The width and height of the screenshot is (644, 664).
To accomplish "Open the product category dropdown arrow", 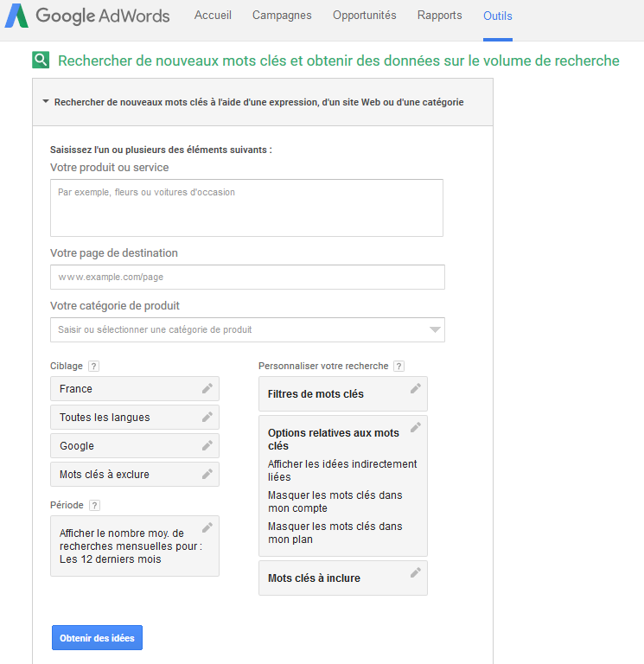I will tap(435, 329).
